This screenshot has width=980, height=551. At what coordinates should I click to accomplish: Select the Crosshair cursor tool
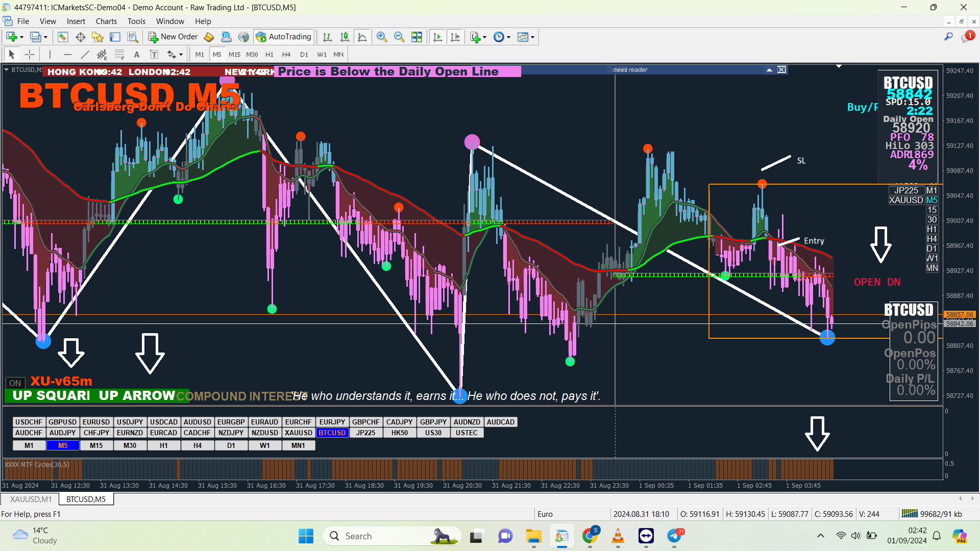pos(30,55)
